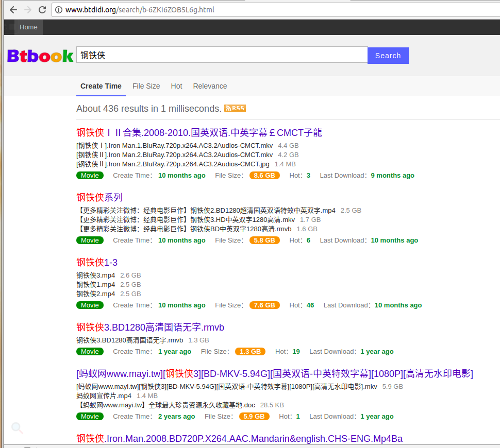
Task: Click Movie tag of the 5.9 GB result
Action: 90,417
